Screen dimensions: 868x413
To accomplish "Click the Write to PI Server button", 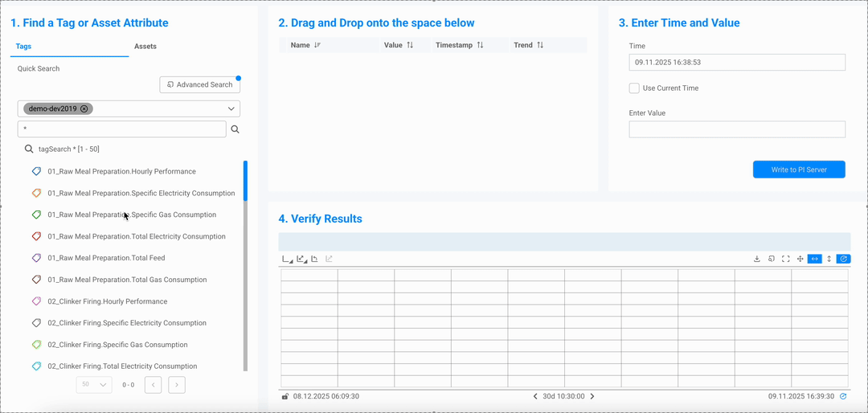I will [x=799, y=170].
